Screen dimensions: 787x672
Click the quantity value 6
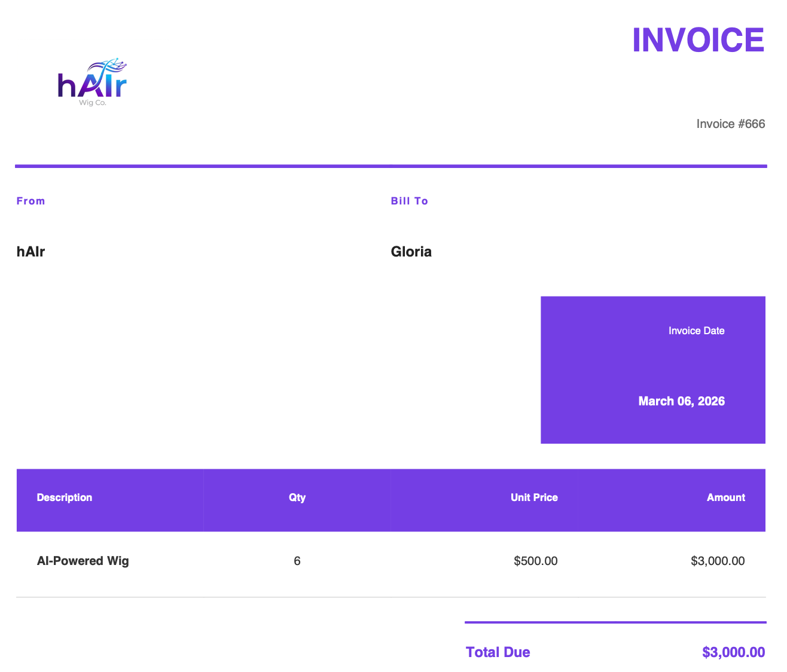click(297, 561)
